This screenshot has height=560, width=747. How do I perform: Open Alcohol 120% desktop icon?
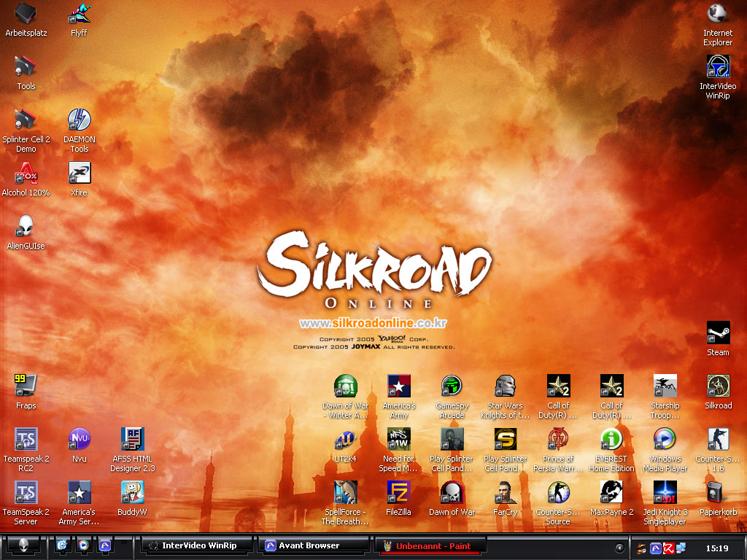click(26, 174)
